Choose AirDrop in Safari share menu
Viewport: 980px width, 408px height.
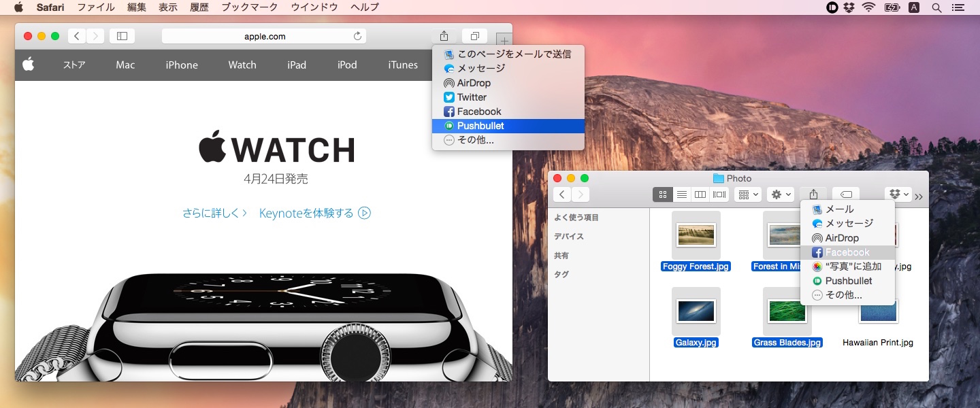point(508,83)
